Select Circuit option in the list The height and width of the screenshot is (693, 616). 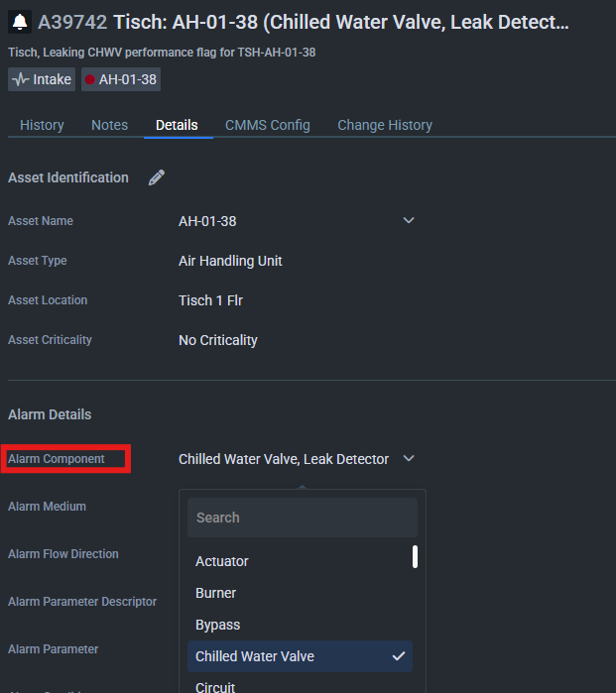[x=217, y=685]
